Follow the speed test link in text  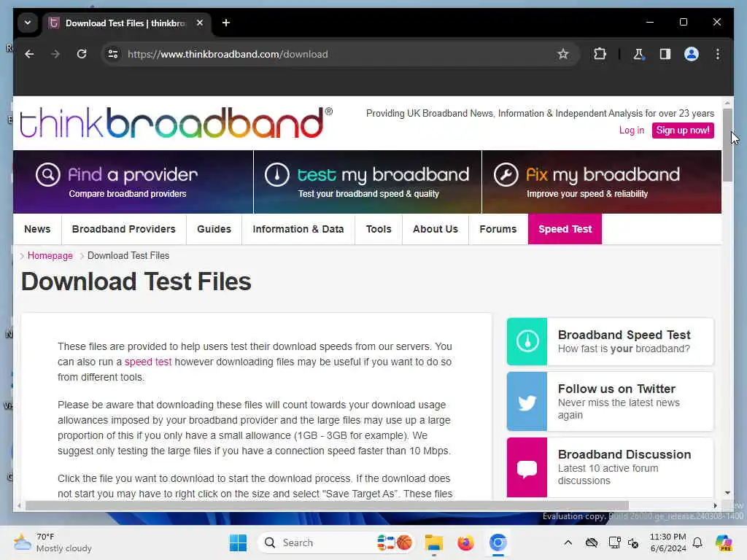[x=147, y=362]
